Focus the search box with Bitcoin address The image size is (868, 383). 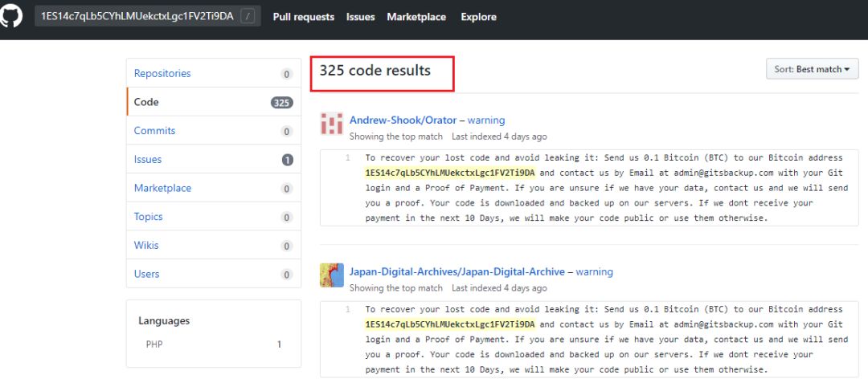click(148, 17)
